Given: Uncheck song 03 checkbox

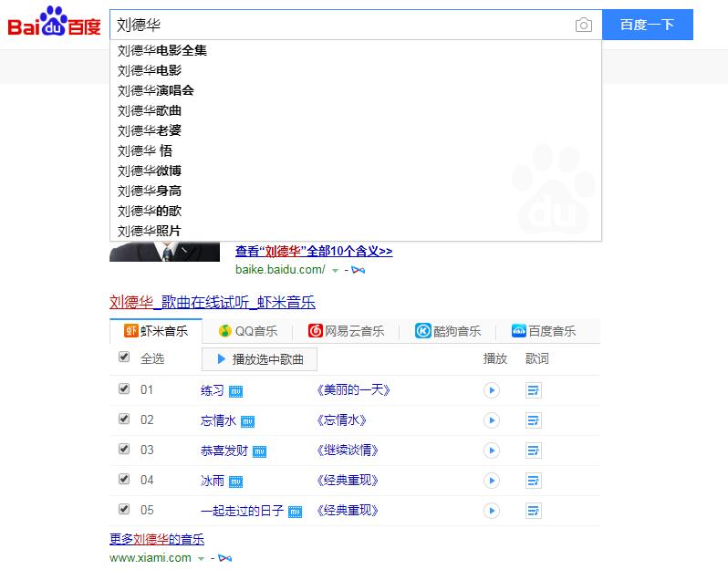Looking at the screenshot, I should click(124, 449).
